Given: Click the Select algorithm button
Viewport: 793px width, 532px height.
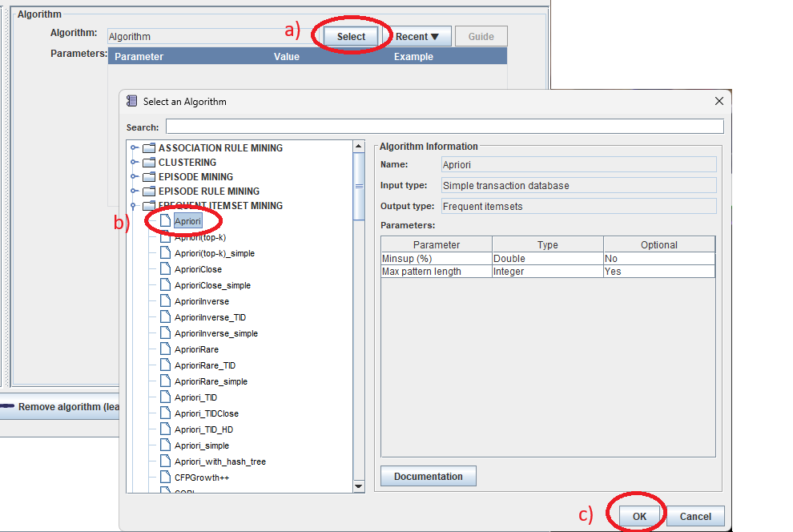Looking at the screenshot, I should (x=351, y=36).
